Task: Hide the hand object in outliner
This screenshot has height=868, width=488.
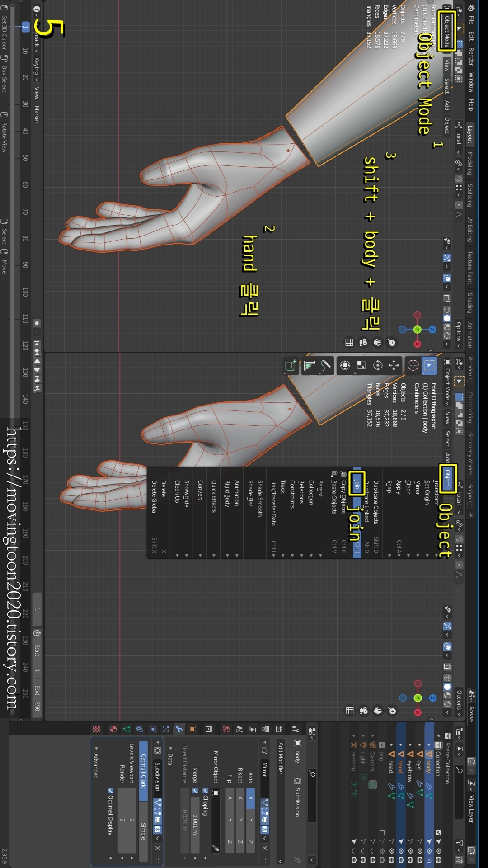Action: pos(401,850)
